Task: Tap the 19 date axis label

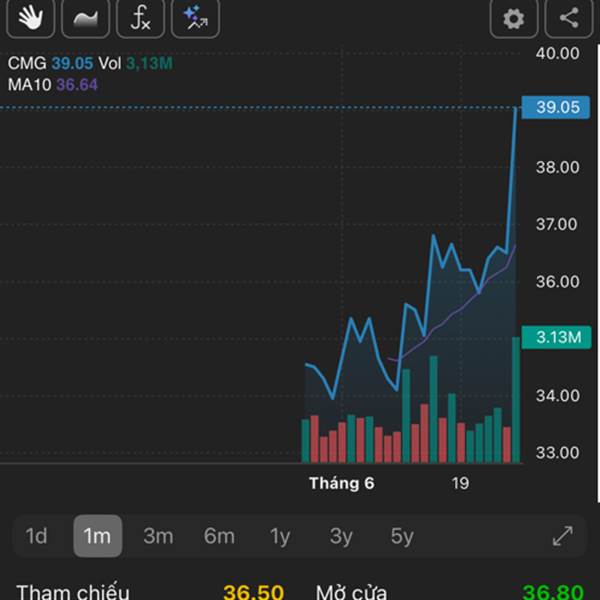Action: (460, 483)
